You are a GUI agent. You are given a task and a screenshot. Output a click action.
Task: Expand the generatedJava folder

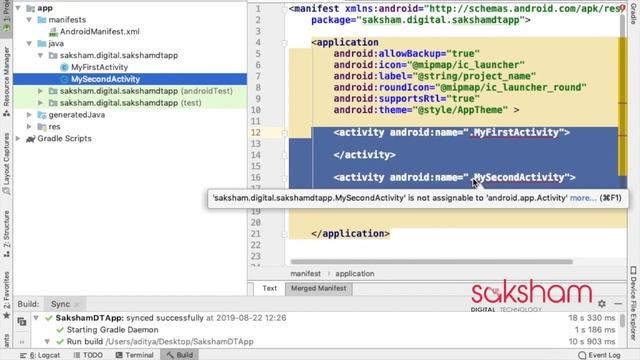pos(29,115)
